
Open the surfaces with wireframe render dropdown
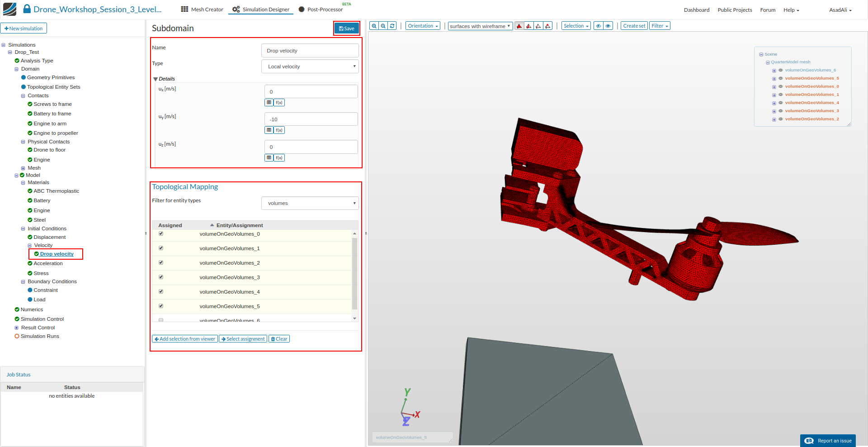480,26
